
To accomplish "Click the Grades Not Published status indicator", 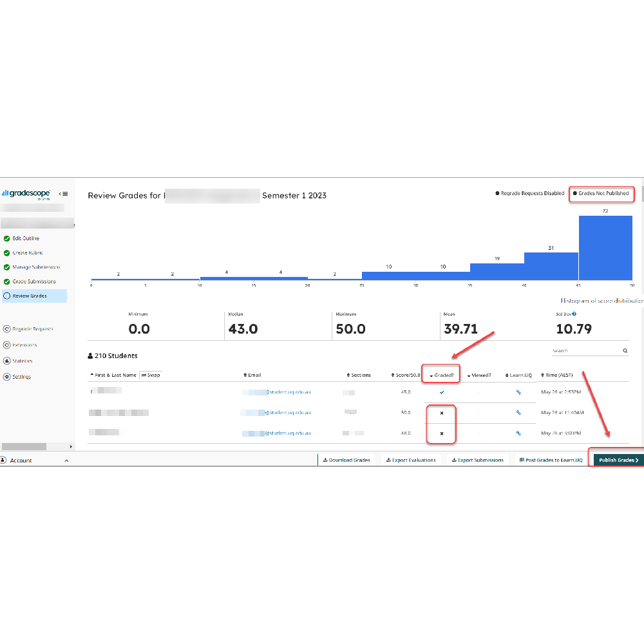I will tap(601, 193).
